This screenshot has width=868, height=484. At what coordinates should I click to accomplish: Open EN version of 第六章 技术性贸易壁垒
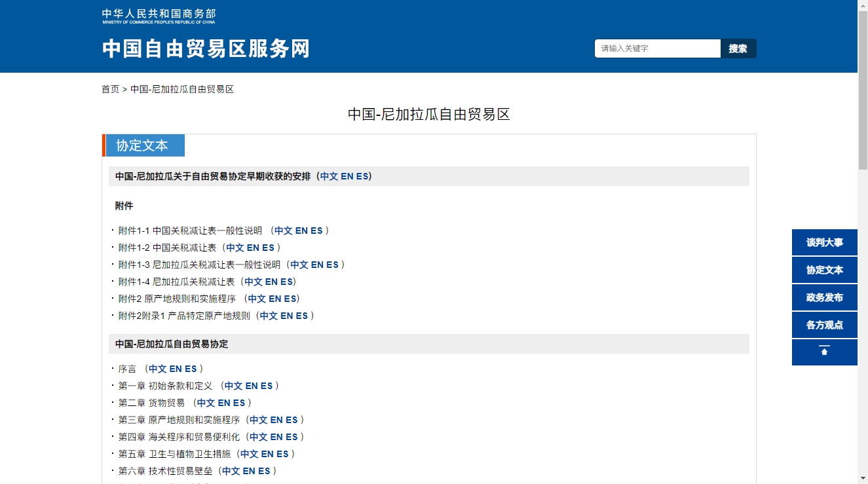point(249,471)
